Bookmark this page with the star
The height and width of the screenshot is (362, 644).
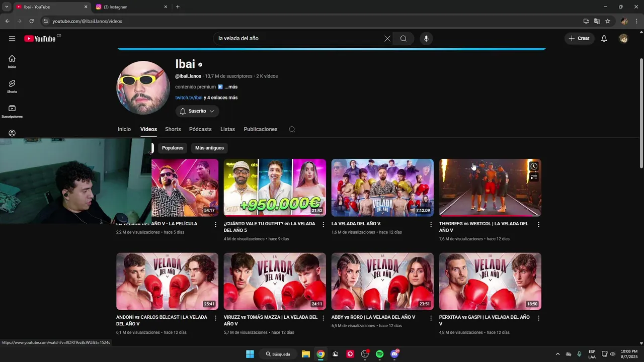click(x=608, y=21)
